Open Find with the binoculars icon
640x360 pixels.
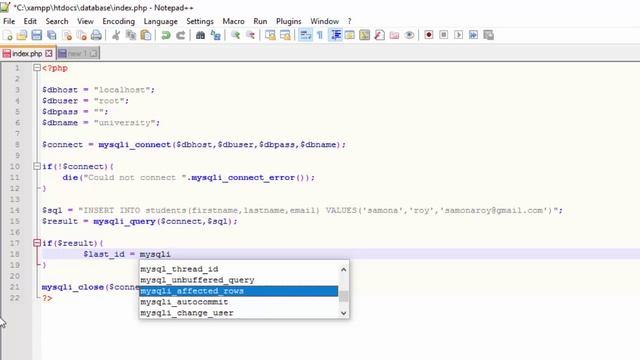pyautogui.click(x=200, y=35)
